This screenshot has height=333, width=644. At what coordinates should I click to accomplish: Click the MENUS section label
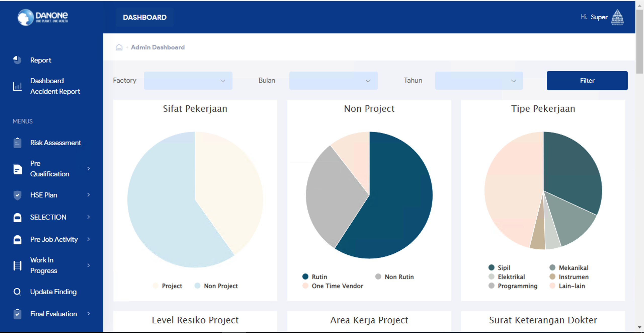pyautogui.click(x=23, y=121)
